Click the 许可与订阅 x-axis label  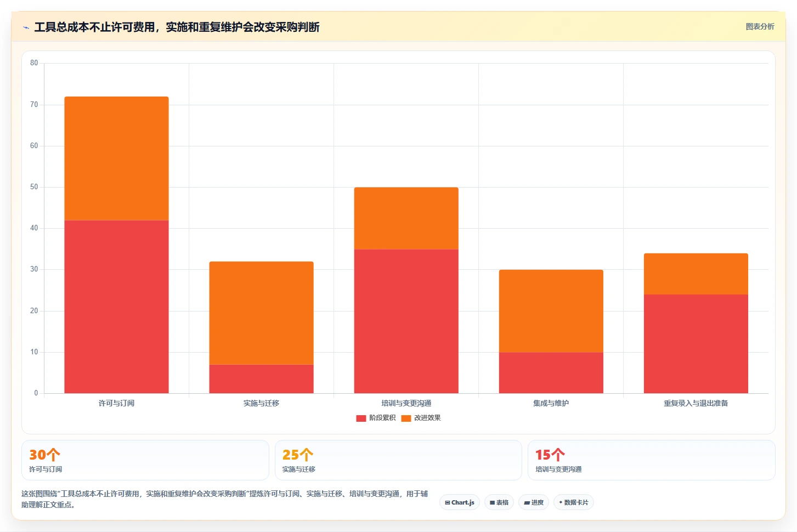point(116,403)
